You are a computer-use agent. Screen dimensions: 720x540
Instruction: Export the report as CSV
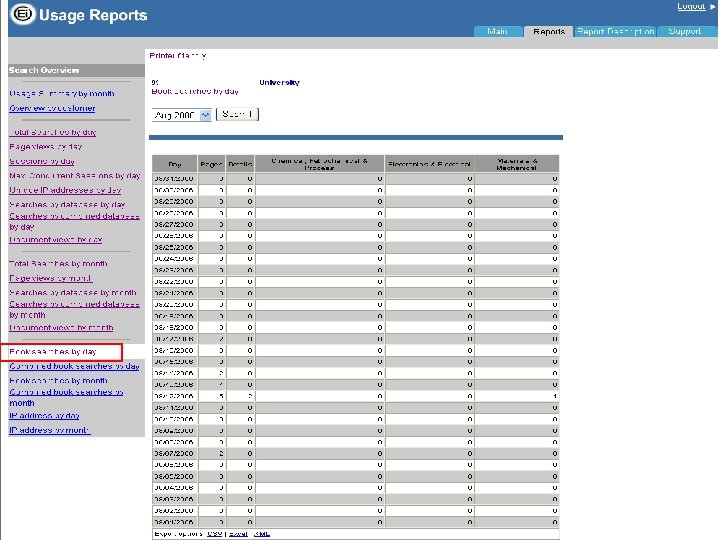coord(214,534)
